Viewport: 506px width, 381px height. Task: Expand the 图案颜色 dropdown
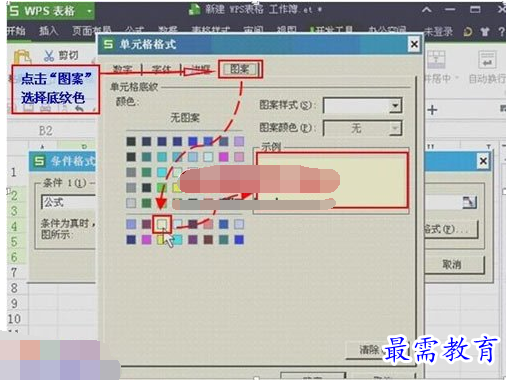click(x=395, y=128)
